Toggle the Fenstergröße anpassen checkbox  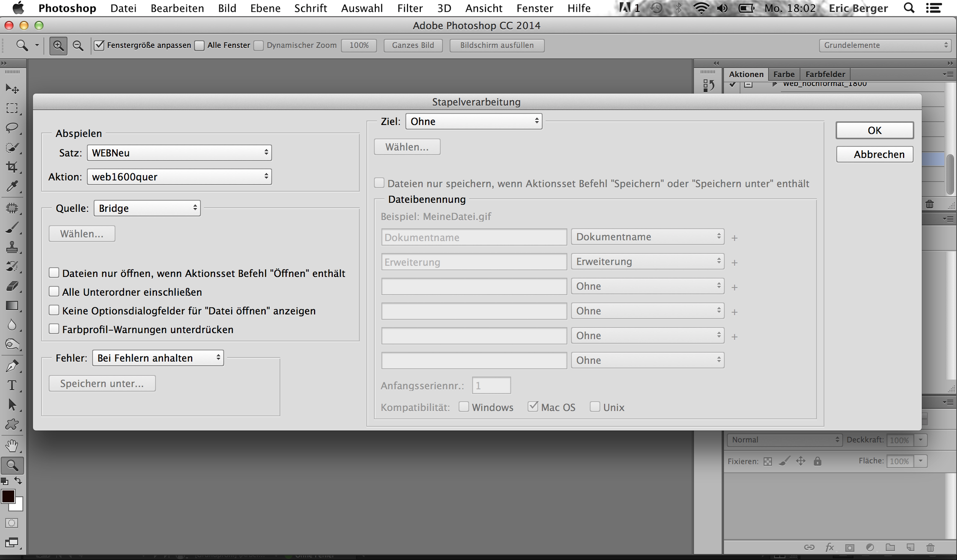point(99,46)
